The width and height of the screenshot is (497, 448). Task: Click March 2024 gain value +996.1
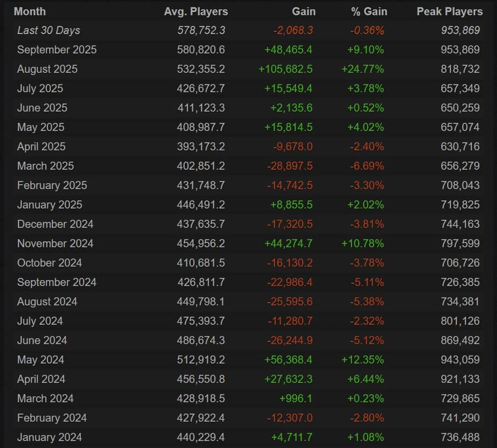tap(295, 399)
